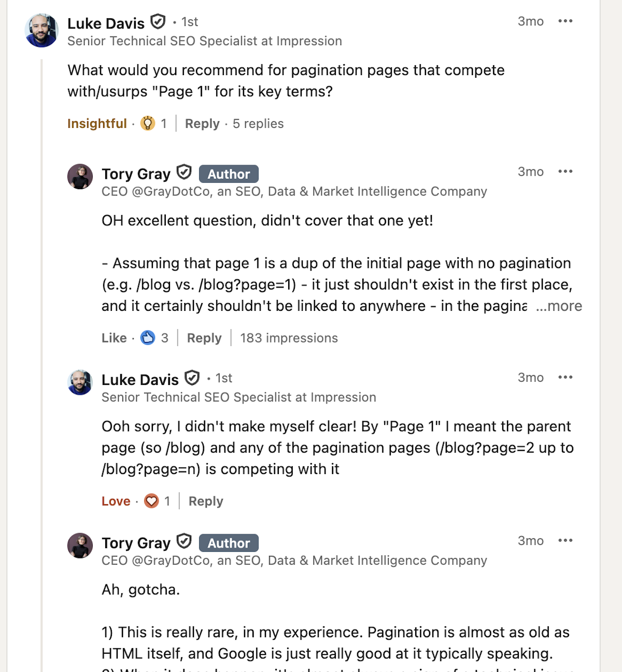View '183 impressions' on Tory's reply
The height and width of the screenshot is (672, 622).
click(x=289, y=338)
